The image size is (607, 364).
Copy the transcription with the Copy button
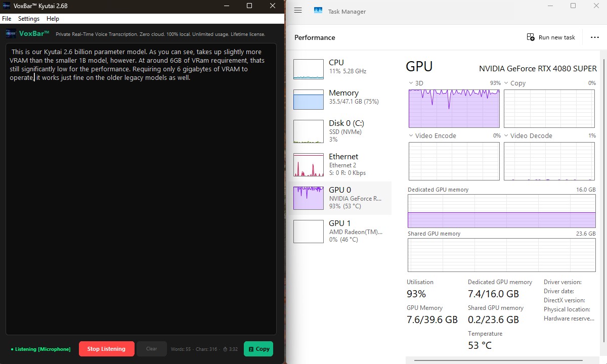258,349
